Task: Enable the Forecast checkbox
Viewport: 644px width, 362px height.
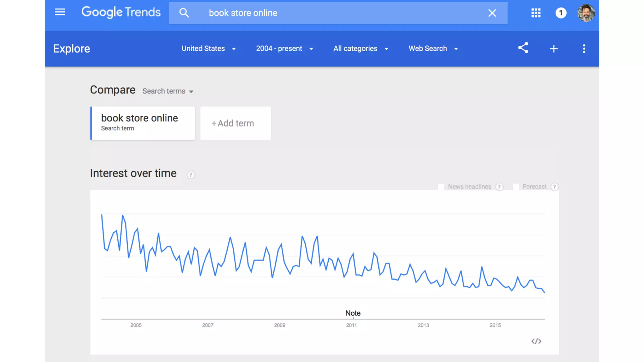Action: tap(516, 187)
